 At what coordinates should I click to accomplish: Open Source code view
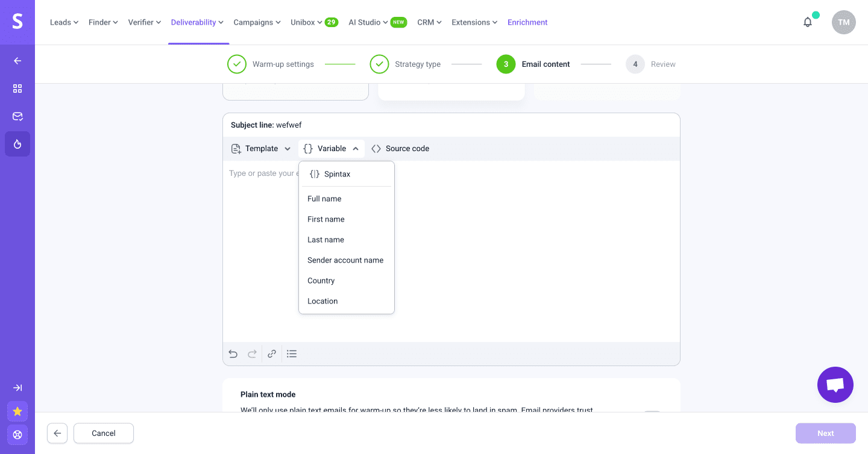(400, 149)
